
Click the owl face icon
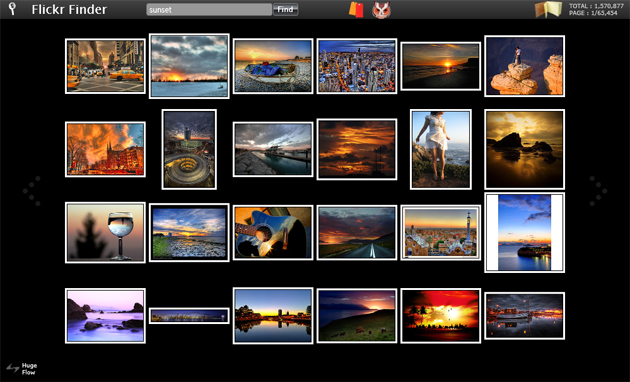point(380,10)
